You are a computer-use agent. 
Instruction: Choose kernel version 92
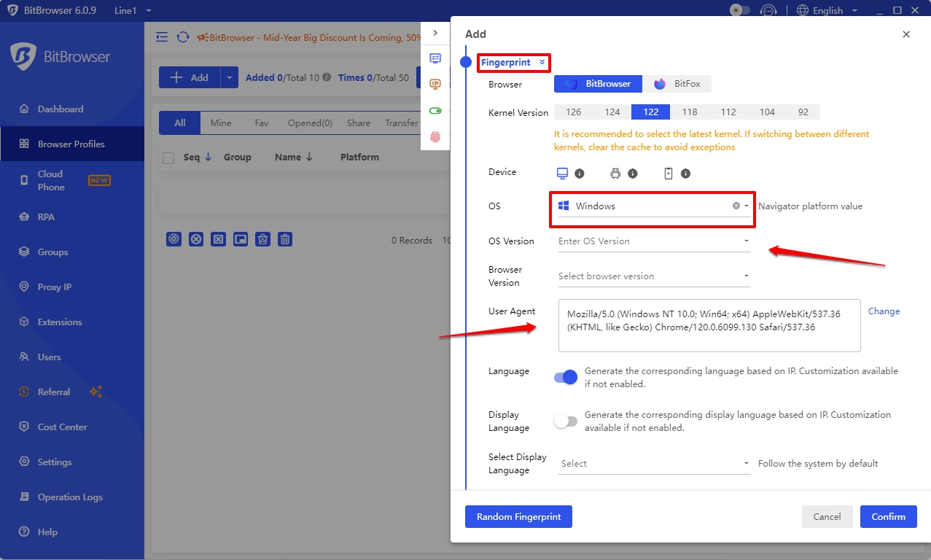tap(803, 112)
